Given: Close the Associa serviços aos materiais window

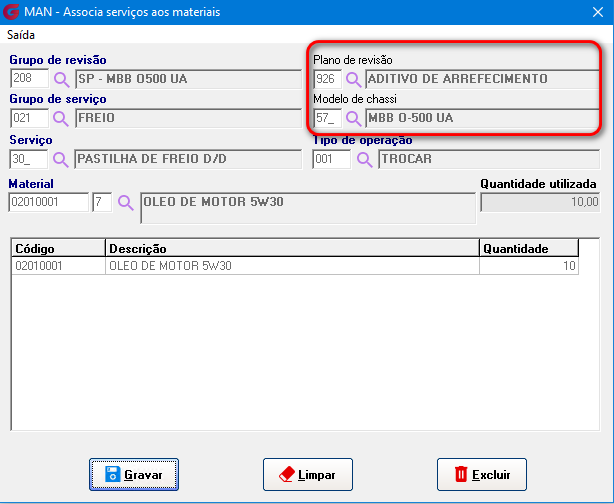Looking at the screenshot, I should [598, 12].
